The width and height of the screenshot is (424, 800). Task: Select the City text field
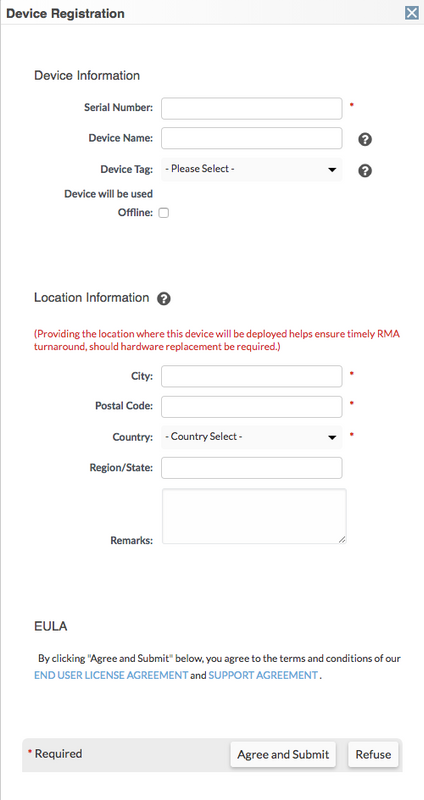click(252, 376)
